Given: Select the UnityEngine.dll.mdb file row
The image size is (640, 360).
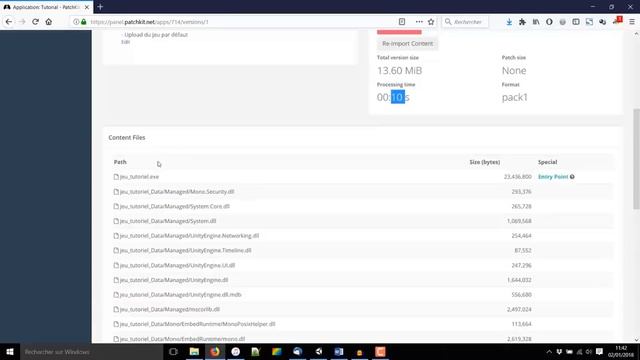Looking at the screenshot, I should click(363, 295).
